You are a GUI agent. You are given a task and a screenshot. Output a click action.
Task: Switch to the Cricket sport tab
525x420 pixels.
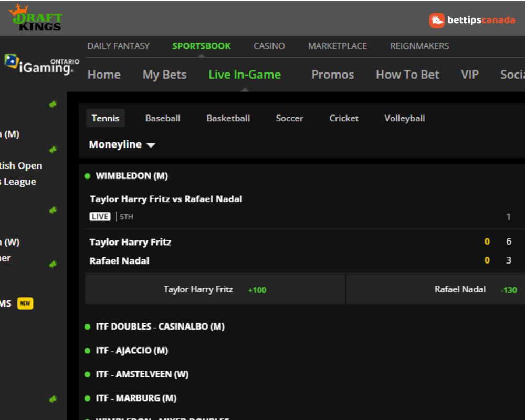344,118
